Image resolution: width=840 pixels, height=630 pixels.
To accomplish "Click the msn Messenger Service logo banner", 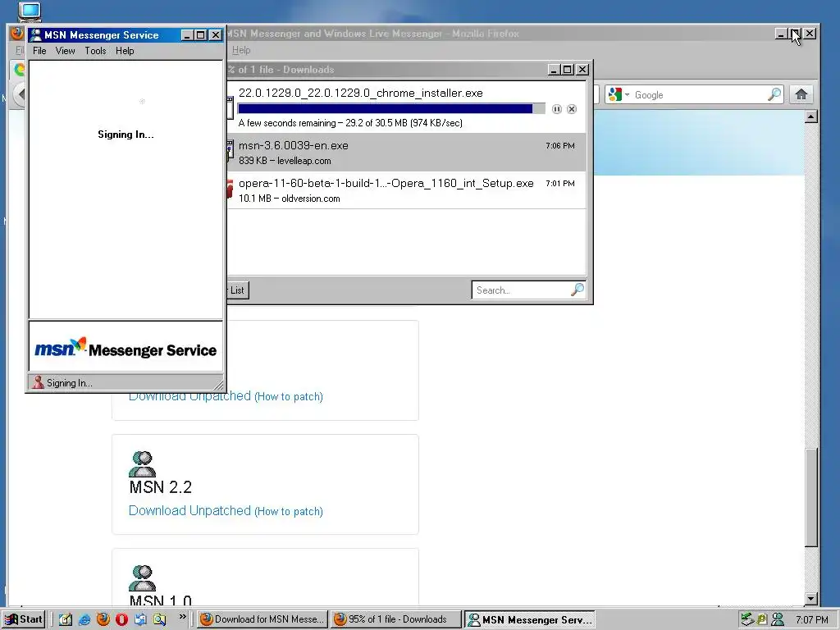I will click(126, 347).
